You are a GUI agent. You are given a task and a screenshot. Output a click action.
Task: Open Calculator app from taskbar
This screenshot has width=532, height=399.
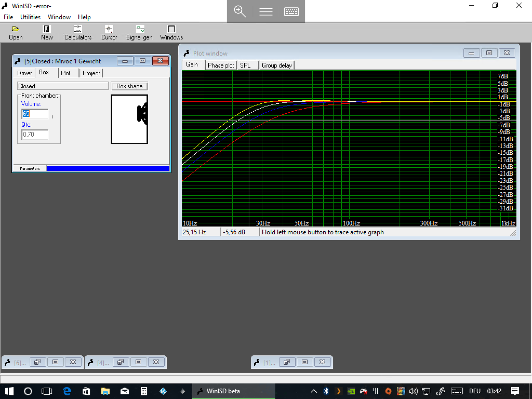coord(144,391)
